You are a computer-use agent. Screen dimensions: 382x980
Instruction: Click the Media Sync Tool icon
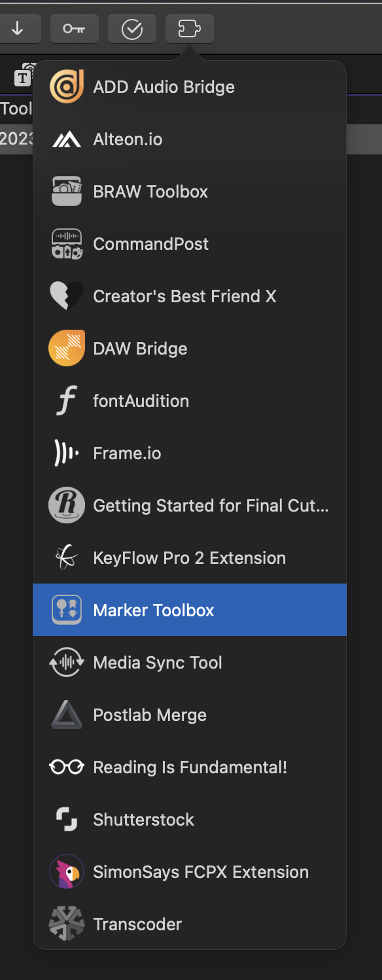(67, 663)
